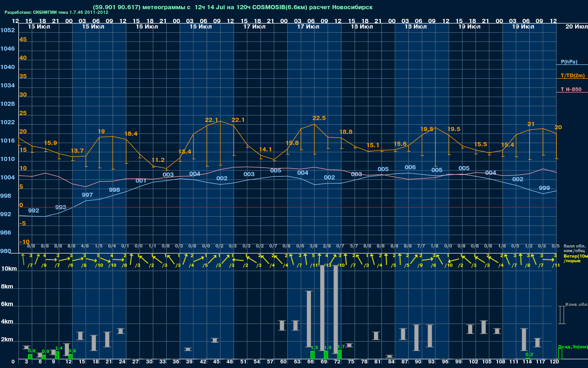The width and height of the screenshot is (588, 368).
Task: Click the 18.4 temperature label
Action: pos(131,134)
